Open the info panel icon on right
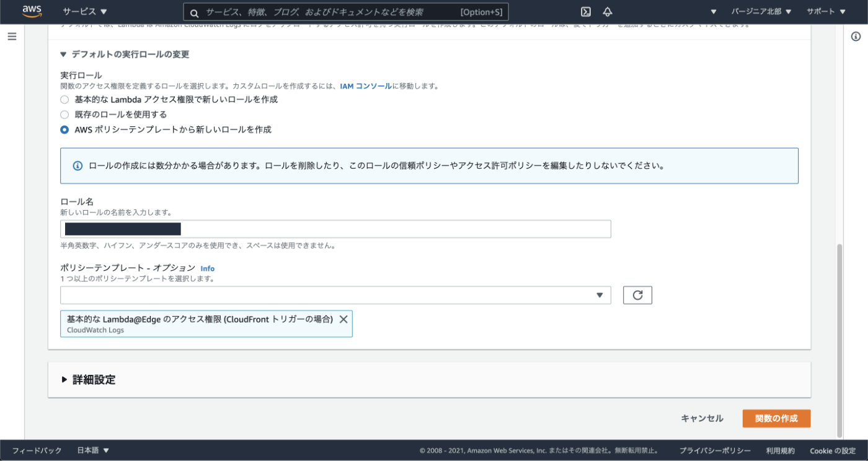 tap(856, 37)
